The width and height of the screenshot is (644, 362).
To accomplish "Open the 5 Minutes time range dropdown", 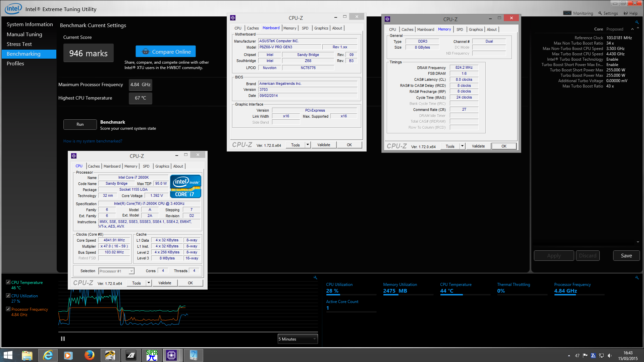I will pyautogui.click(x=298, y=339).
